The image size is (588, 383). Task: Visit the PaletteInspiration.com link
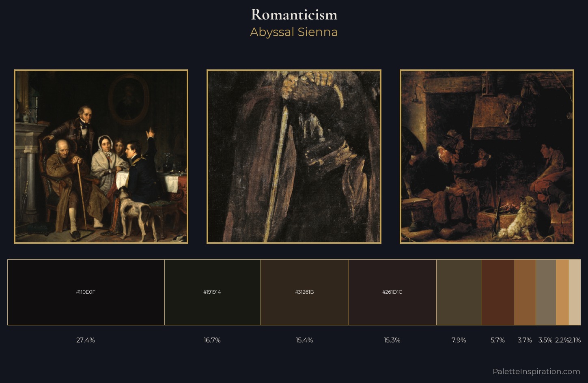(536, 371)
